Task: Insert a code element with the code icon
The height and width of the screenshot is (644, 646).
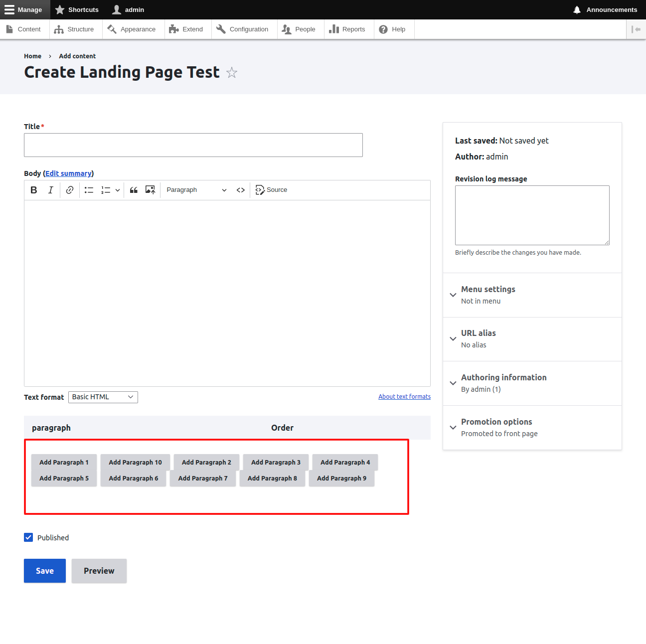Action: pyautogui.click(x=241, y=190)
